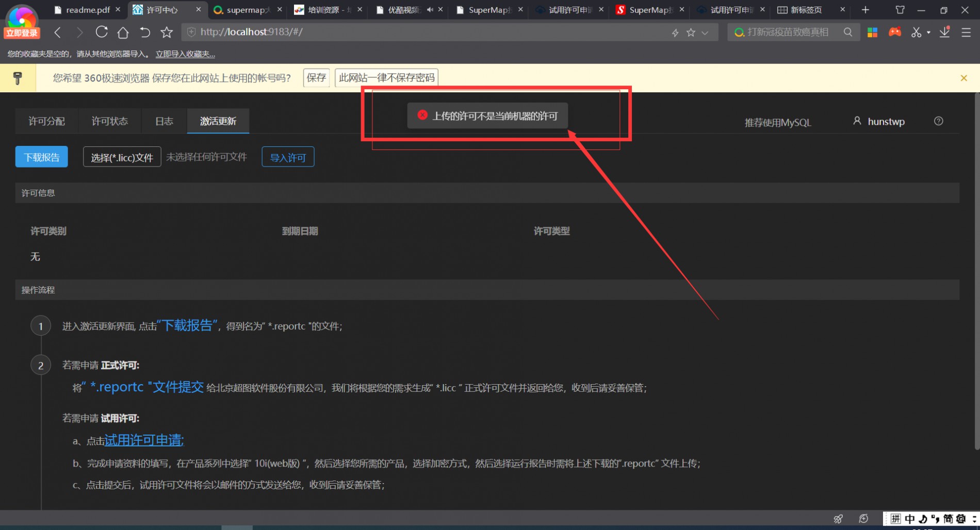The image size is (980, 530).
Task: Click the refresh-mode icon in status bar
Action: [863, 519]
